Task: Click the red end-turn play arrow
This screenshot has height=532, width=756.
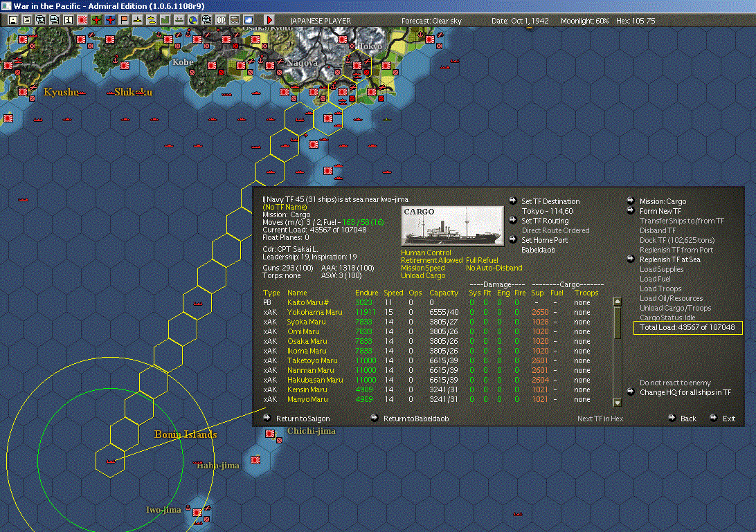Action: pyautogui.click(x=269, y=20)
